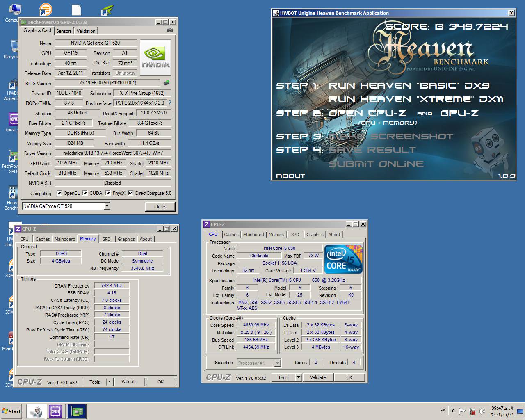Open TechPowerUp GPU-Z desktop icon
The height and width of the screenshot is (420, 525).
[11, 161]
